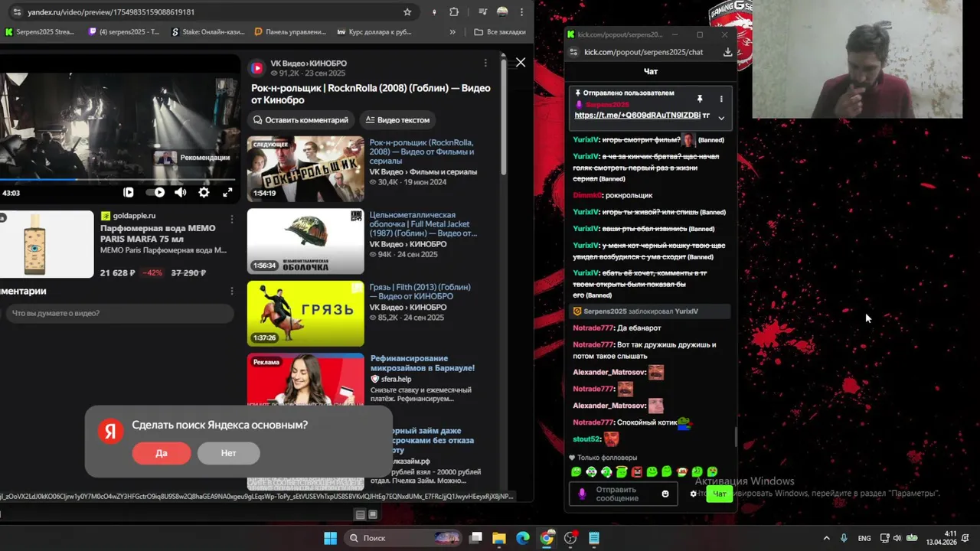Open Грязь | Filth (2013) title link
This screenshot has width=980, height=551.
point(420,292)
